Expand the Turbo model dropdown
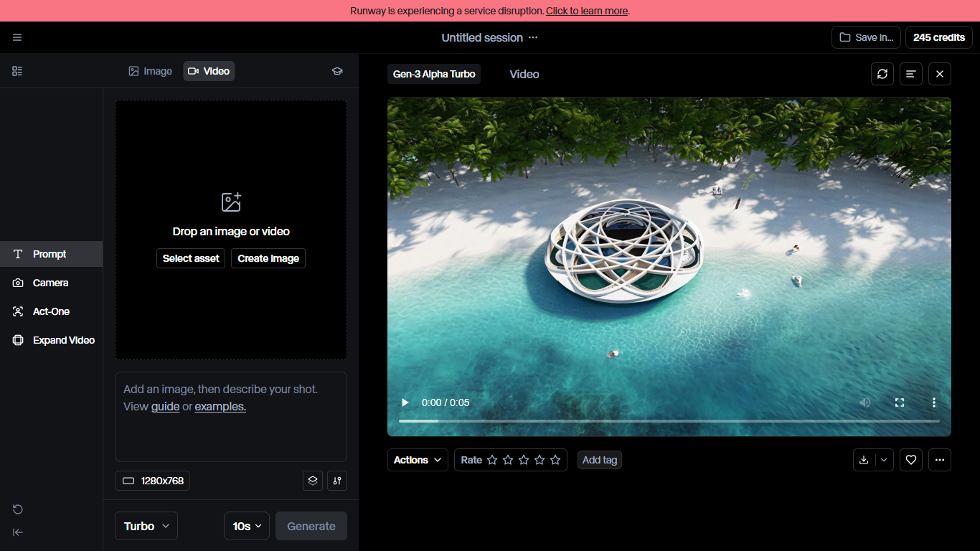This screenshot has height=551, width=980. pyautogui.click(x=146, y=526)
